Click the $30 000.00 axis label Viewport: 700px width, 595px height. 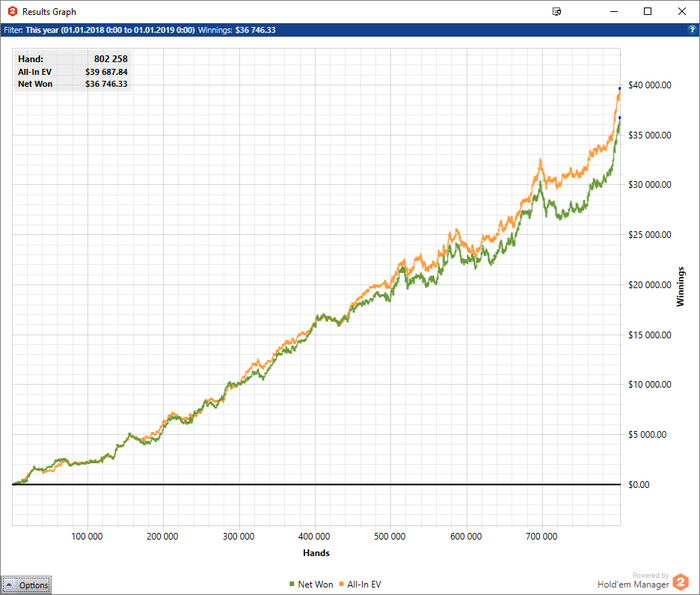[650, 185]
